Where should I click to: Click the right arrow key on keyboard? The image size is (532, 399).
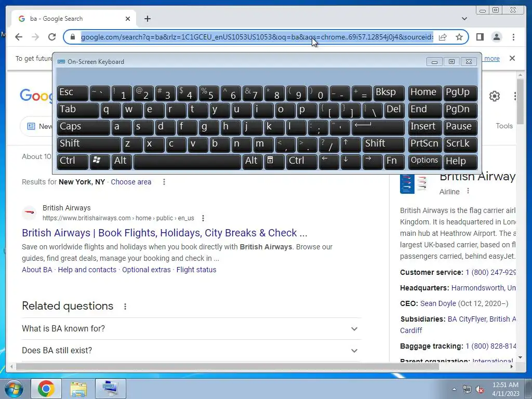click(372, 162)
